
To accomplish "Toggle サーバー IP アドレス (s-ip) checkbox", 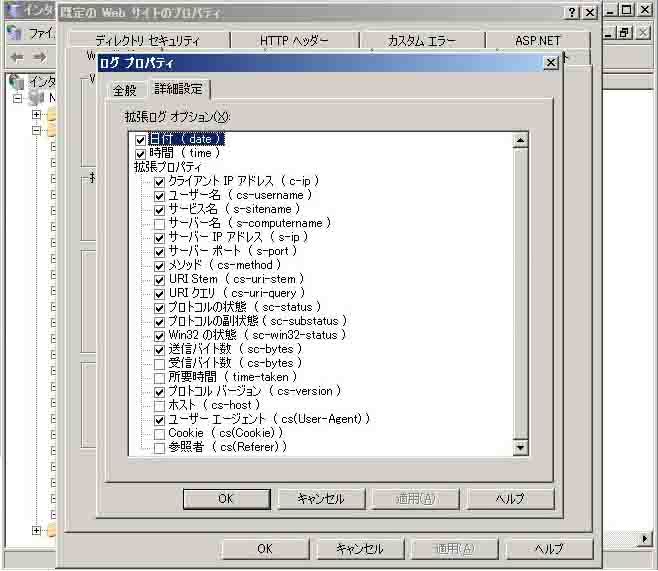I will click(x=159, y=238).
